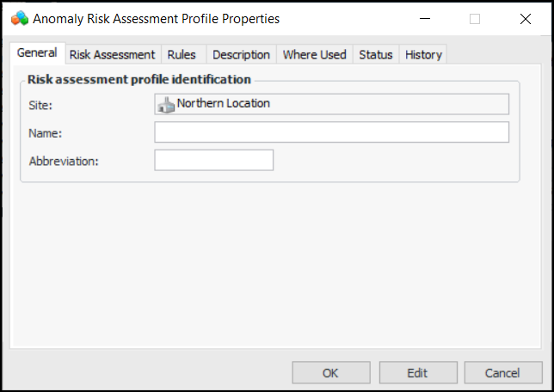Click the dialog title bar text

(156, 18)
